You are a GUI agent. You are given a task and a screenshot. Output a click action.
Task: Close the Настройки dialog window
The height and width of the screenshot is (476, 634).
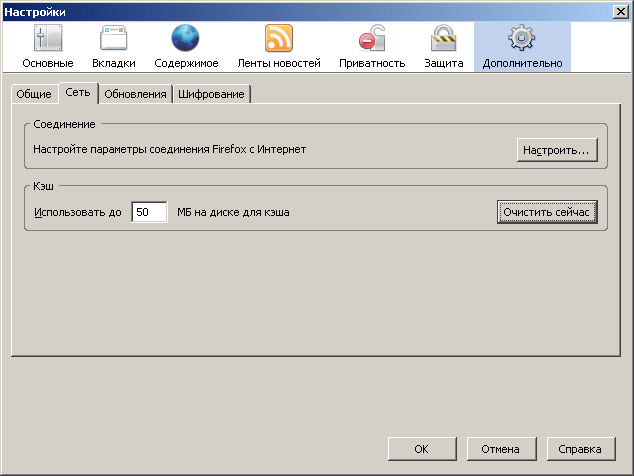620,12
